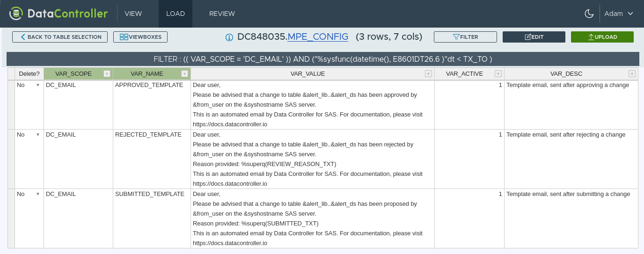The width and height of the screenshot is (644, 254).
Task: Open the VAR_NAME column filter menu
Action: coord(184,74)
